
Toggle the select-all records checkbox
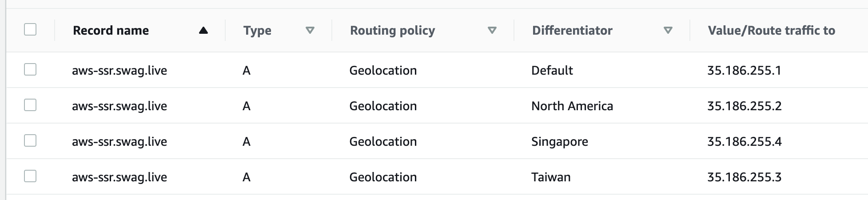point(30,30)
